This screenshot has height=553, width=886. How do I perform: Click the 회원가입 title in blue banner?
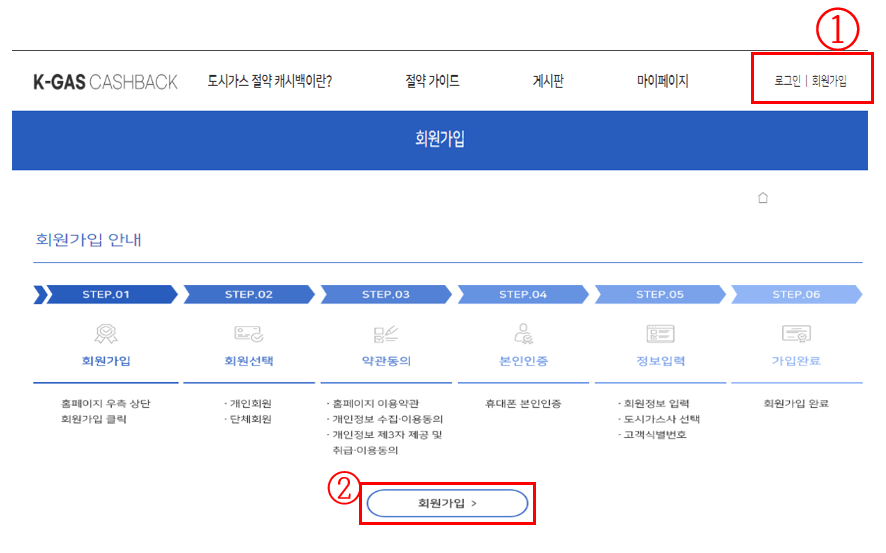[440, 139]
